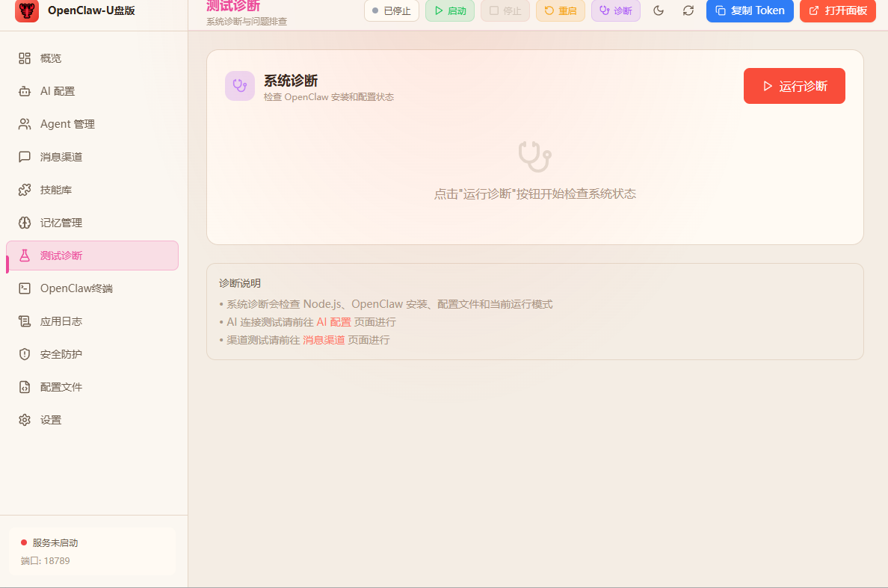The width and height of the screenshot is (888, 588).
Task: Click the 诊断 toolbar button
Action: (616, 10)
